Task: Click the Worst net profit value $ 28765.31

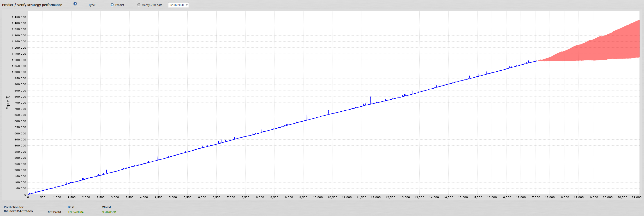Action: tap(109, 212)
